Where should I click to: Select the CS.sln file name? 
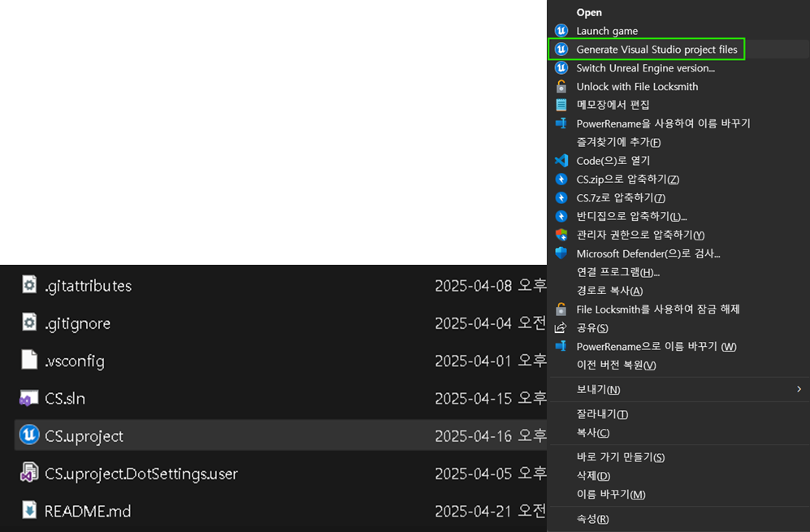tap(64, 398)
